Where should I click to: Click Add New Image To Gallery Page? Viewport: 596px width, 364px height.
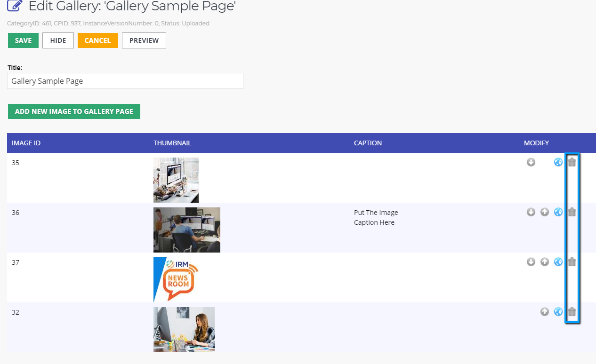(74, 111)
